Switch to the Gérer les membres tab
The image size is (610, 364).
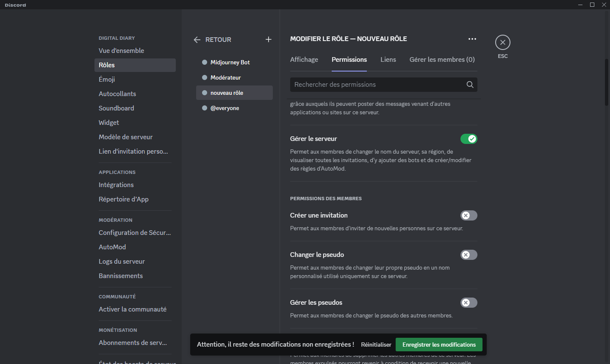point(441,59)
